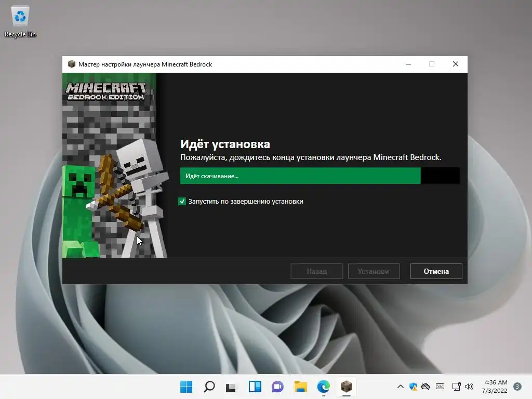This screenshot has width=532, height=399.
Task: Open taskbar Search magnifier
Action: (209, 387)
